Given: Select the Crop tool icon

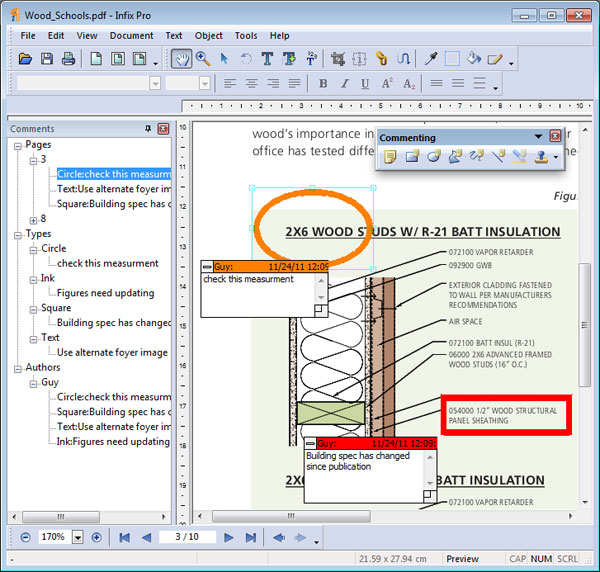Looking at the screenshot, I should click(337, 59).
